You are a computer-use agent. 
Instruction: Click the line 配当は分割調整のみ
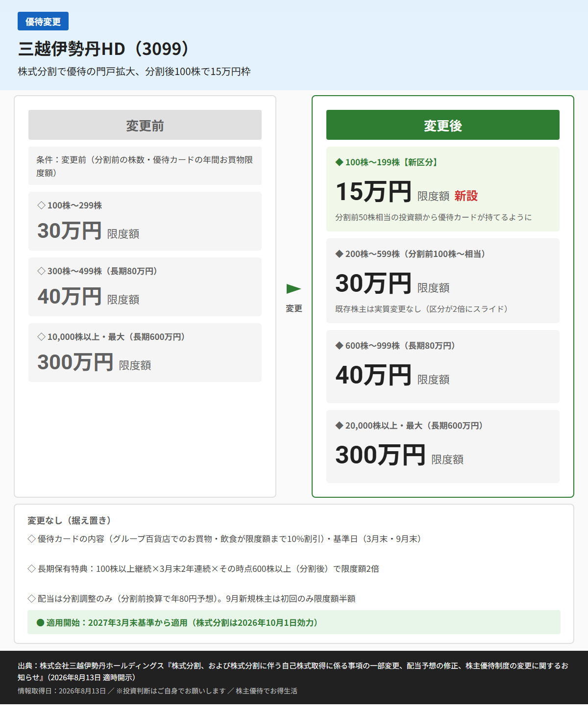point(192,599)
